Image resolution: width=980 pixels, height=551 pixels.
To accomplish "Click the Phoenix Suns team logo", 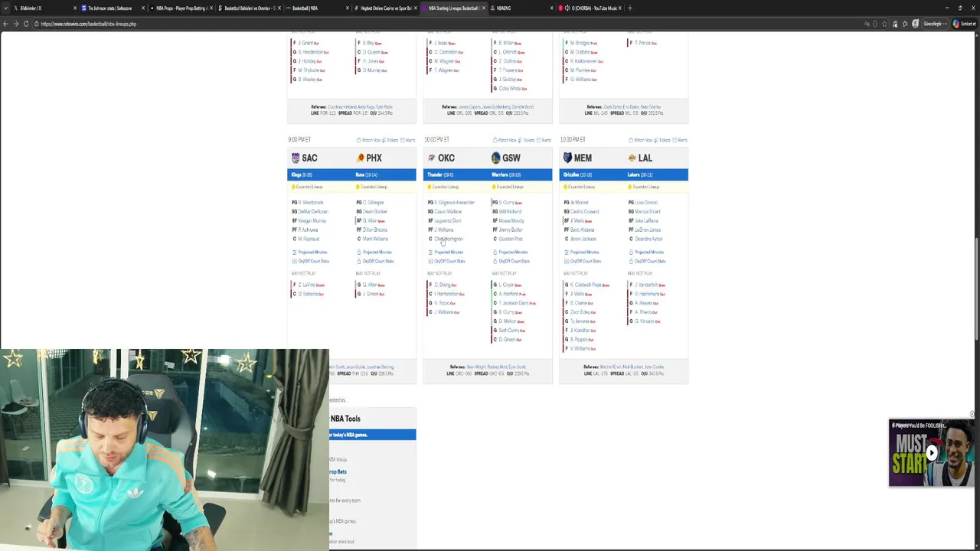I will point(361,158).
